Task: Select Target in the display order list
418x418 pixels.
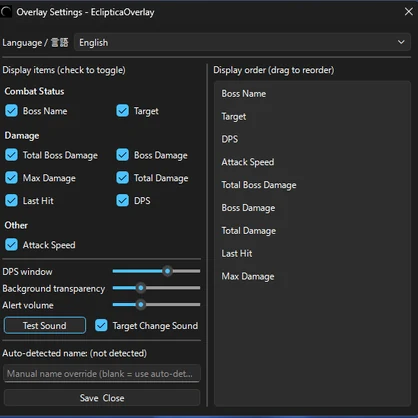Action: coord(312,116)
